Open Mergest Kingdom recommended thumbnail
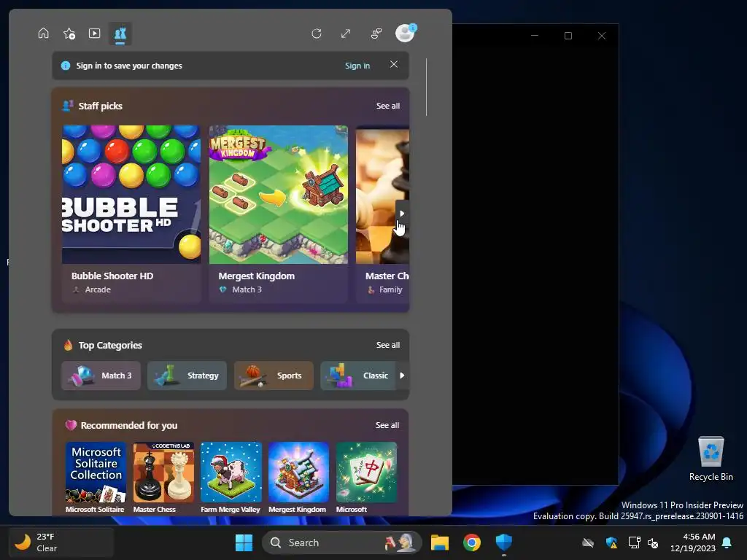 point(298,472)
